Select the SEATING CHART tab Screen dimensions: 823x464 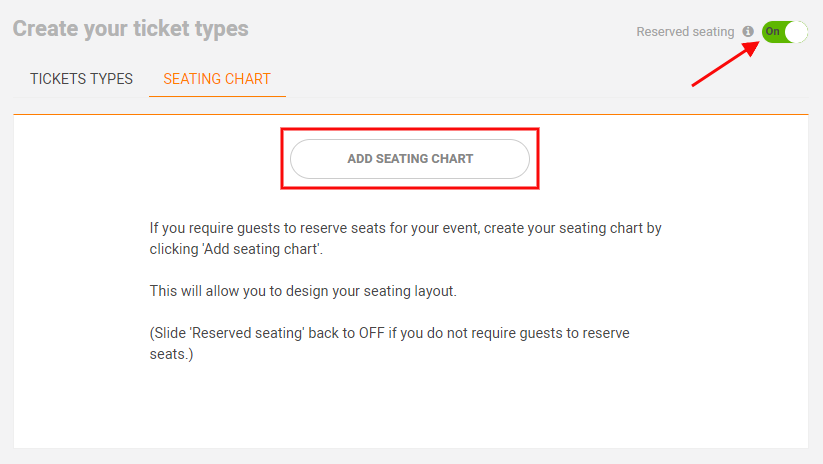tap(217, 79)
